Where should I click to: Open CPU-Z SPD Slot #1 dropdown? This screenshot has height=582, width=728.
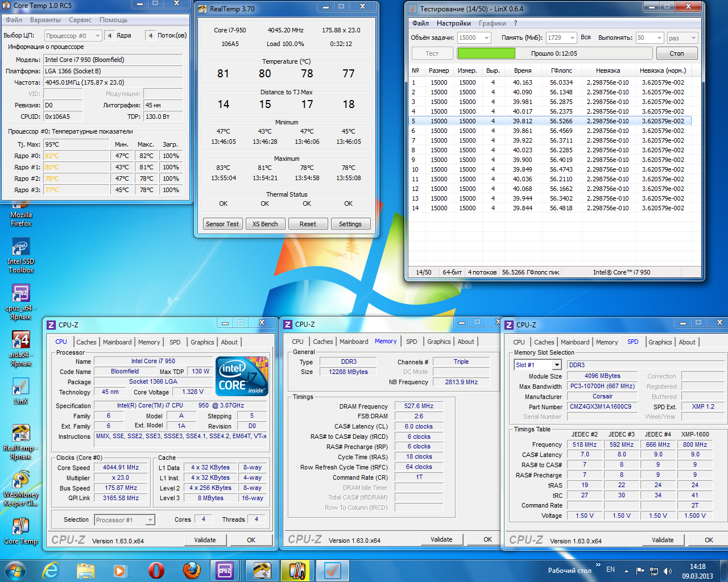click(537, 365)
